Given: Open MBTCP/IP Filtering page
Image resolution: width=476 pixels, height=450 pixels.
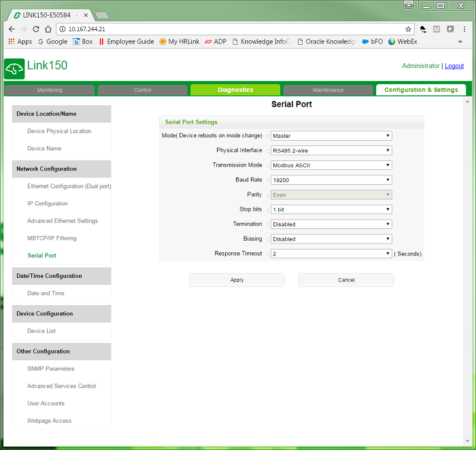Looking at the screenshot, I should (x=52, y=238).
